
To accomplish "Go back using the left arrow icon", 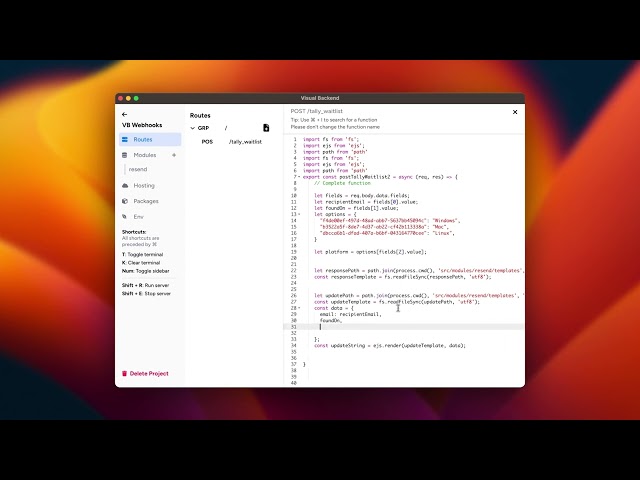I will pyautogui.click(x=124, y=115).
